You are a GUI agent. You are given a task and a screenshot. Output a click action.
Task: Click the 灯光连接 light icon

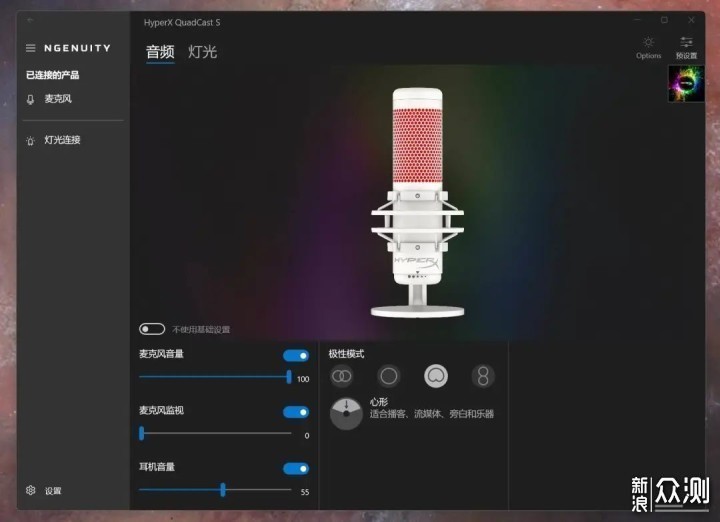point(30,140)
